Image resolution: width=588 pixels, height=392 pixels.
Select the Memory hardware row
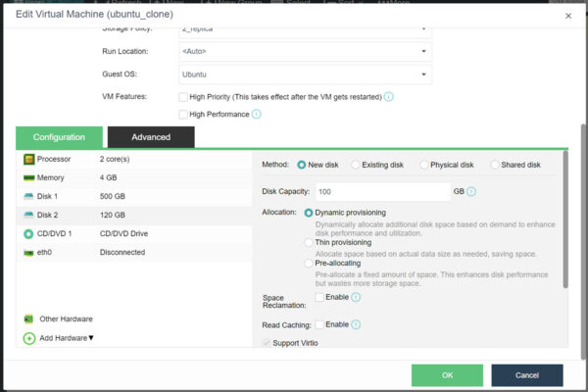point(134,177)
